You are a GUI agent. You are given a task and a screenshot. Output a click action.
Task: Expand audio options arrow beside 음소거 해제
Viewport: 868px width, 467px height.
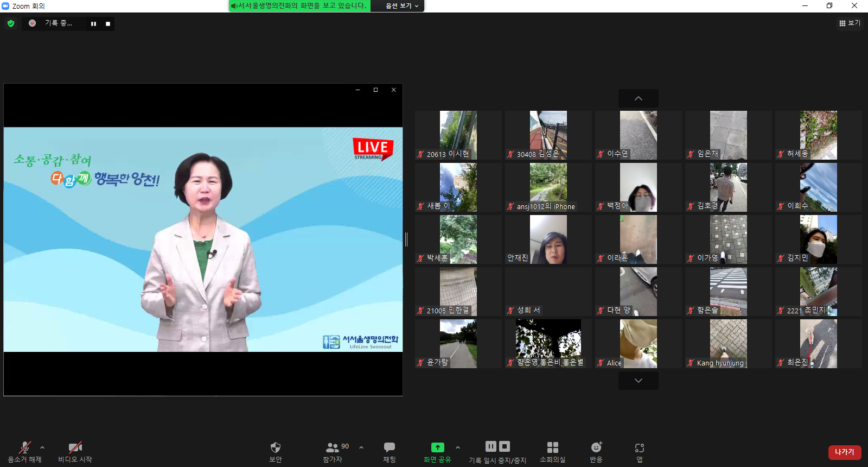pos(42,447)
